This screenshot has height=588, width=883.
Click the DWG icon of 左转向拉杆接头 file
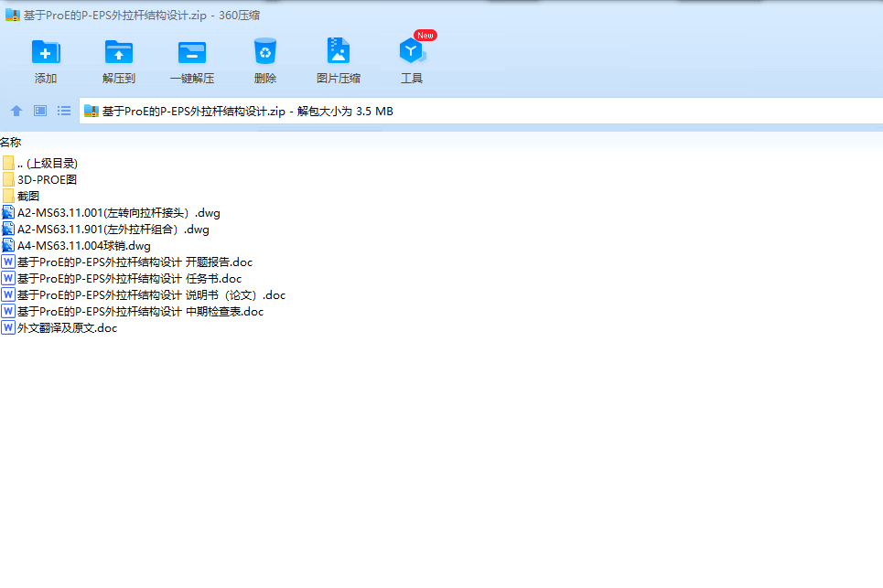click(8, 213)
